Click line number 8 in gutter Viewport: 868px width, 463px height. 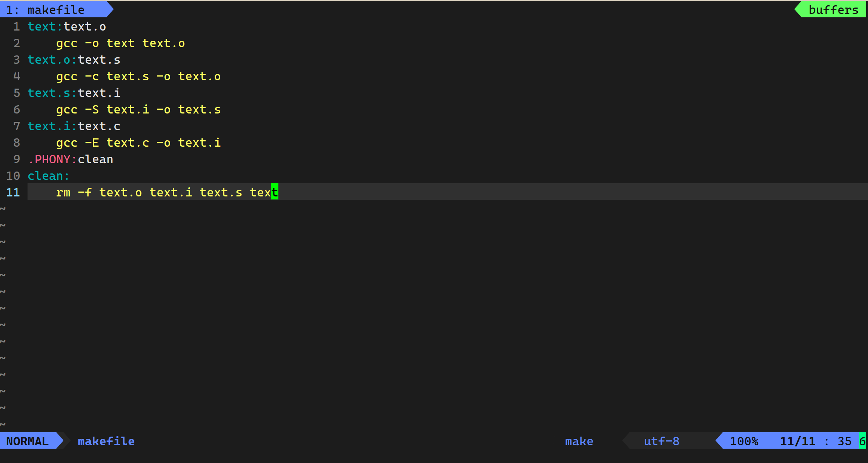[17, 143]
